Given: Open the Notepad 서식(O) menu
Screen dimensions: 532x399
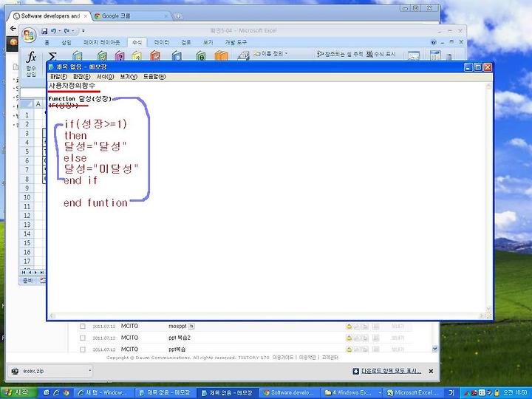Looking at the screenshot, I should [x=105, y=77].
